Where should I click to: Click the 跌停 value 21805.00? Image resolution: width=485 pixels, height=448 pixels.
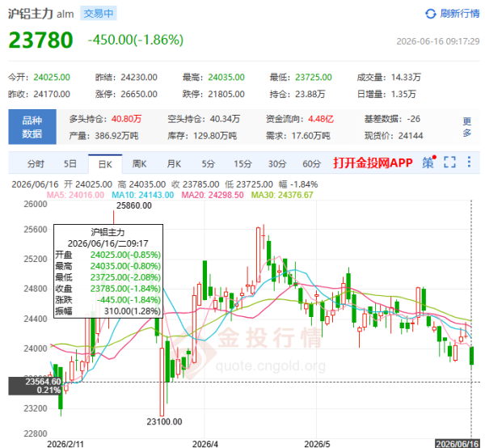[x=226, y=94]
